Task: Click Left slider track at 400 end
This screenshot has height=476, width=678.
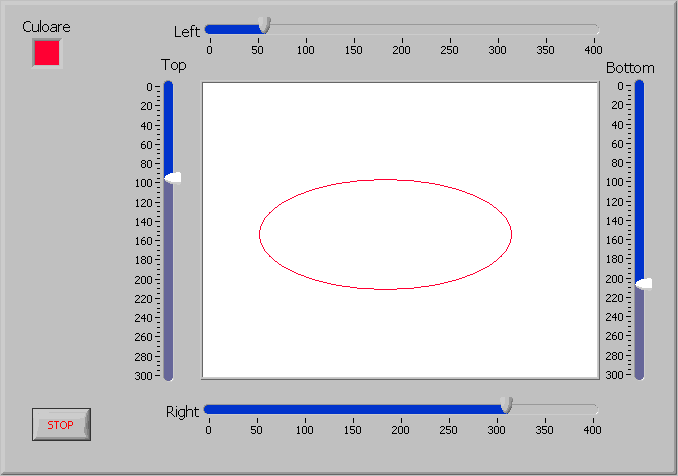Action: [x=593, y=29]
